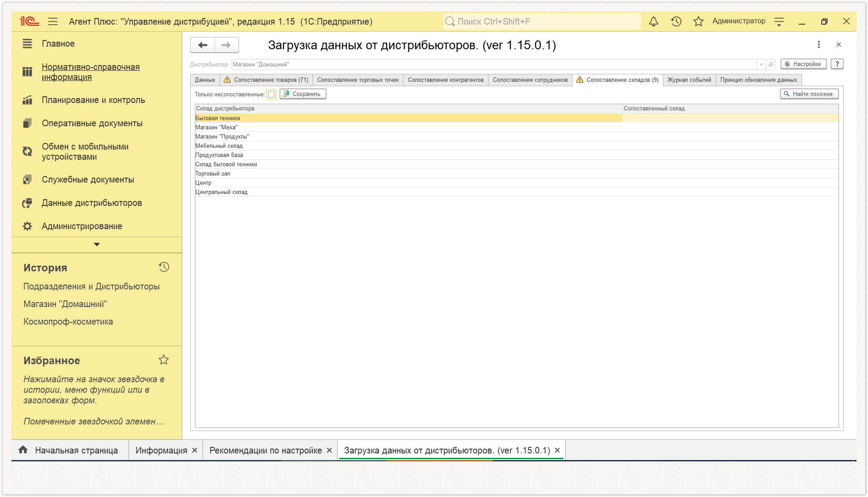Screen dimensions: 868x497
Task: Click the search field Поиск Ctrl+Shift+F
Action: (542, 22)
